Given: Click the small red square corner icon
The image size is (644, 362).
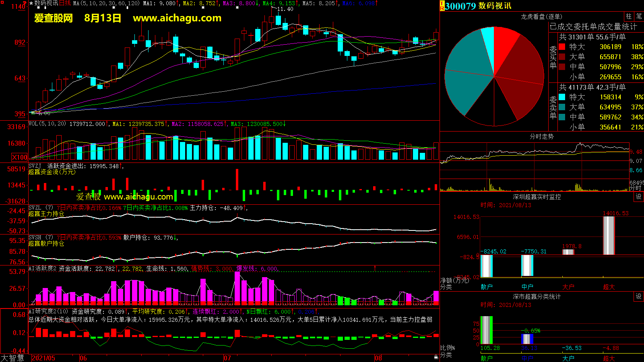Looking at the screenshot, I should pyautogui.click(x=2, y=2).
